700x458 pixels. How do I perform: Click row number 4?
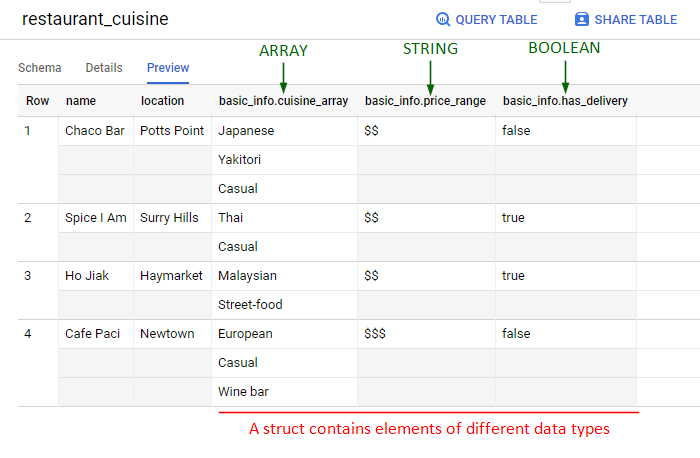coord(28,334)
